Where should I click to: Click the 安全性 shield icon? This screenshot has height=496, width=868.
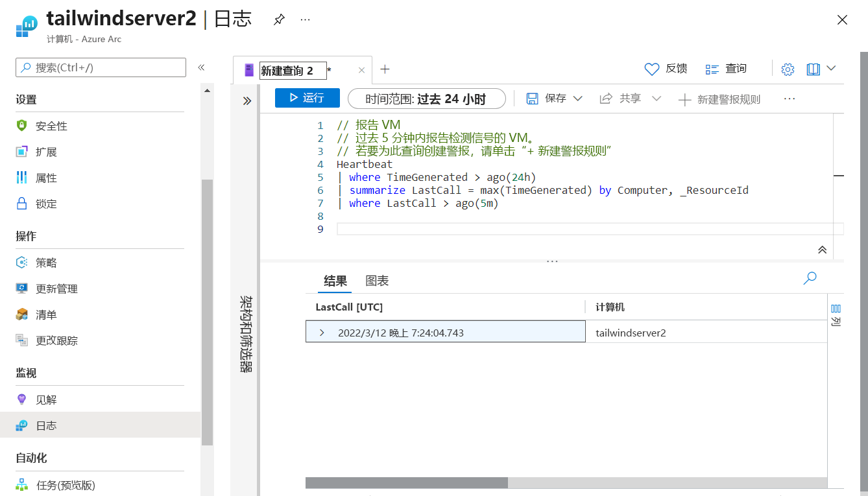(x=22, y=126)
